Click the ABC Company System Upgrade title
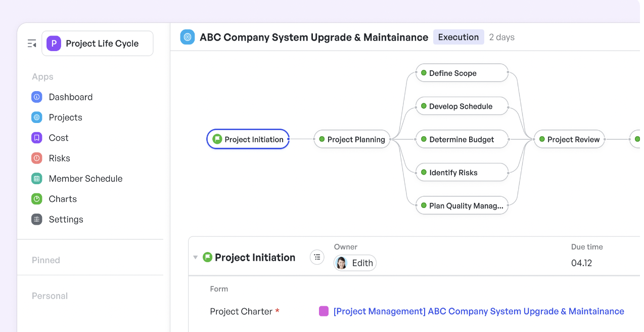 click(314, 37)
